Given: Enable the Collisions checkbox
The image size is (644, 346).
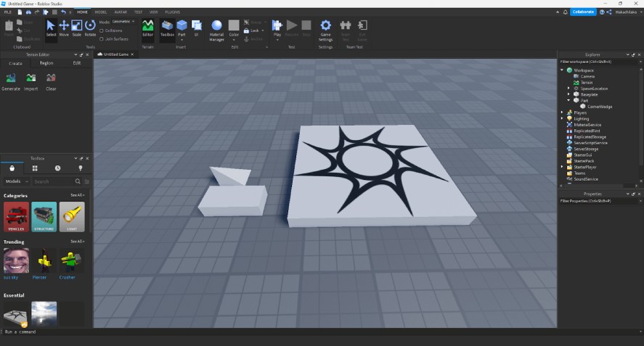Looking at the screenshot, I should pos(102,30).
